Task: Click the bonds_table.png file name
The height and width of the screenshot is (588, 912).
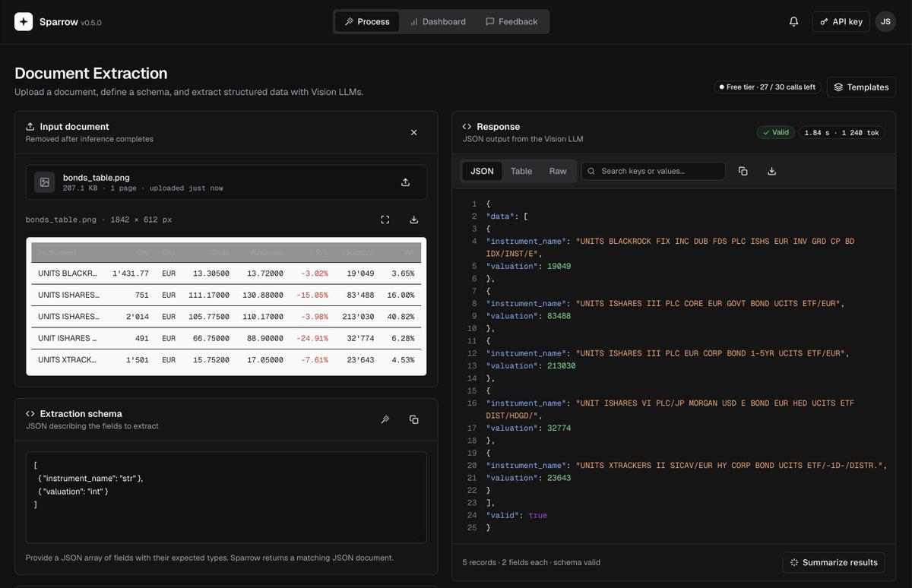Action: [97, 177]
